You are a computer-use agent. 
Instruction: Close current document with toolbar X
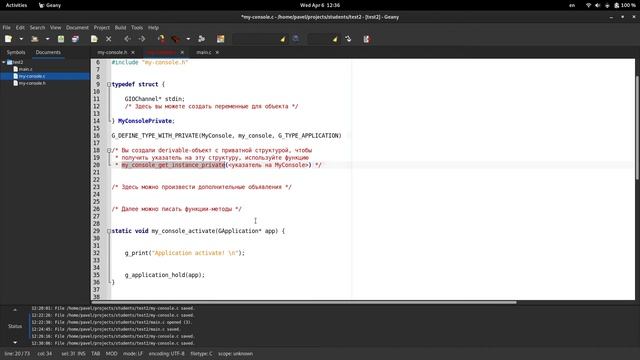(x=109, y=39)
